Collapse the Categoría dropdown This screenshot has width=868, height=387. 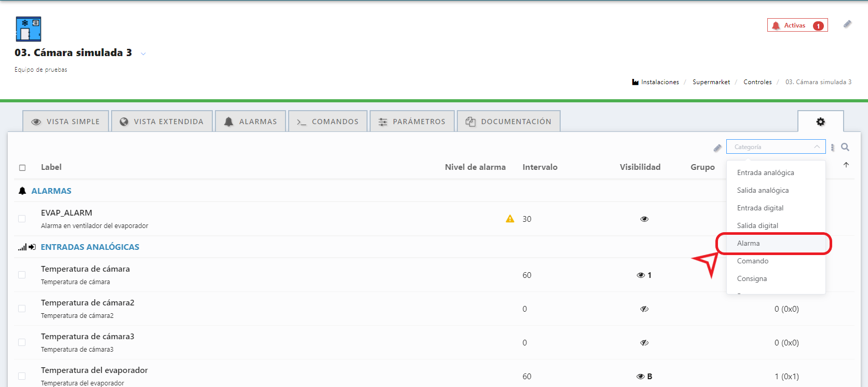coord(817,147)
